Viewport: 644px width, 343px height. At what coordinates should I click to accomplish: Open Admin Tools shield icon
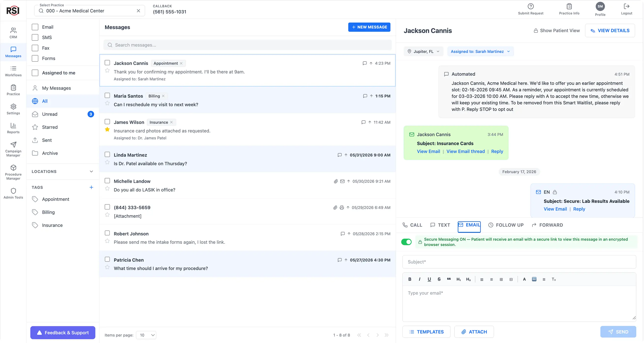(x=13, y=194)
